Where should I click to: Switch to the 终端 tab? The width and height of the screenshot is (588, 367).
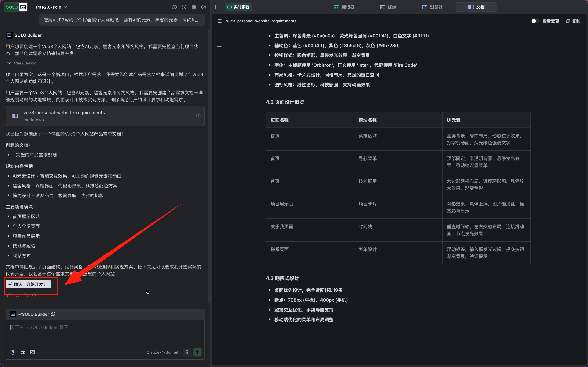(388, 7)
